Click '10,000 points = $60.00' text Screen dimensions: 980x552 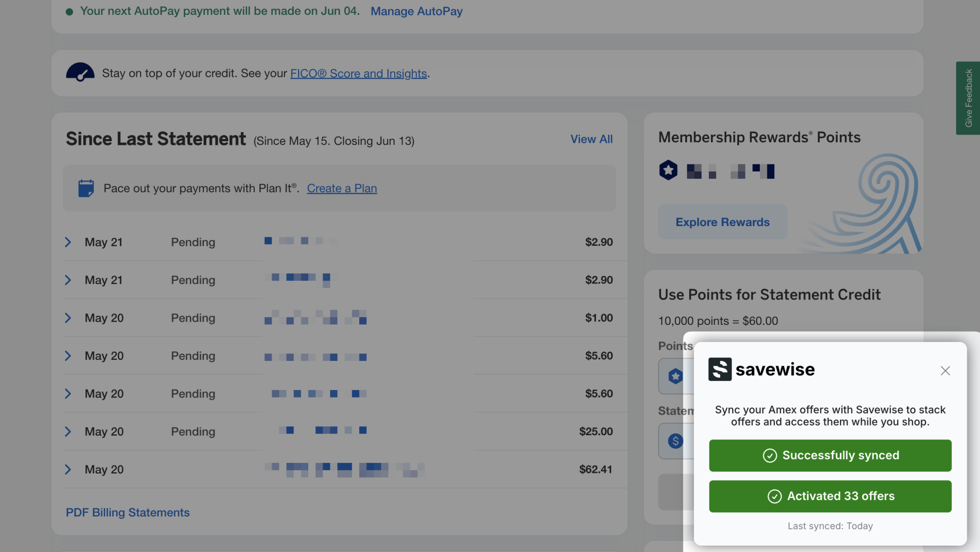point(718,321)
